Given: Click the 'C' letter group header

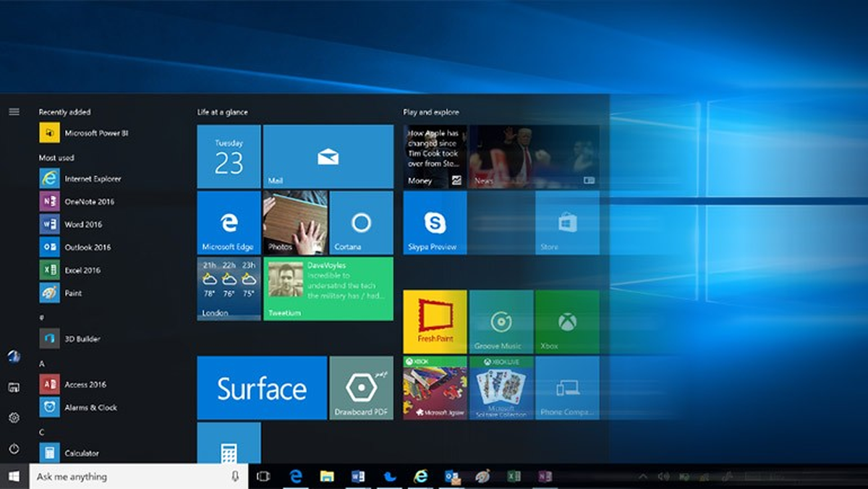Looking at the screenshot, I should [x=42, y=432].
